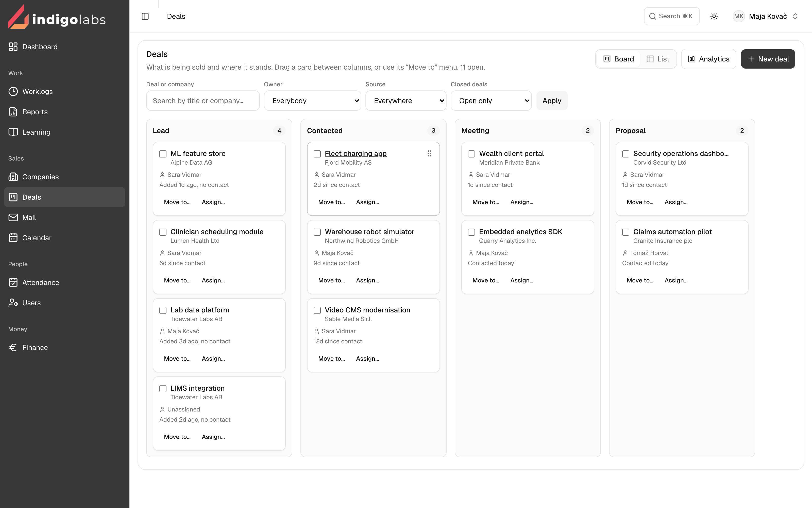Open Attendance calendar-check icon

coord(13,282)
